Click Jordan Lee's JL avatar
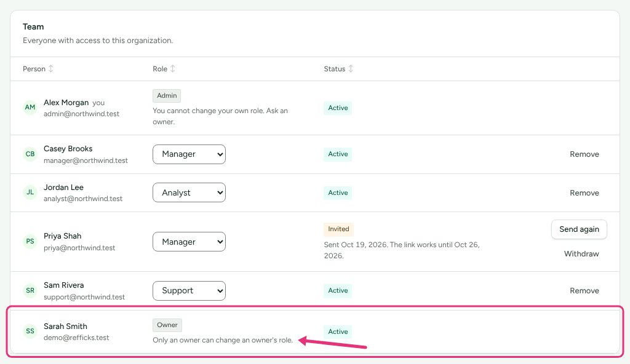 click(30, 192)
